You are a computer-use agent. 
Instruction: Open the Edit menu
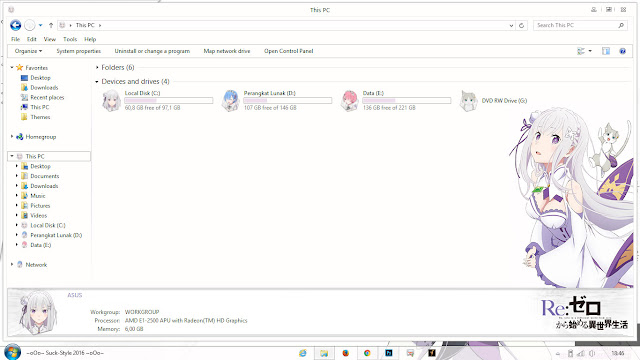31,39
